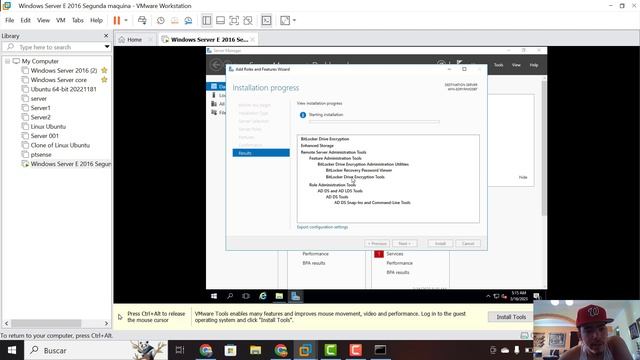Viewport: 640px width, 360px height.
Task: Click the wizard Install button
Action: (440, 244)
